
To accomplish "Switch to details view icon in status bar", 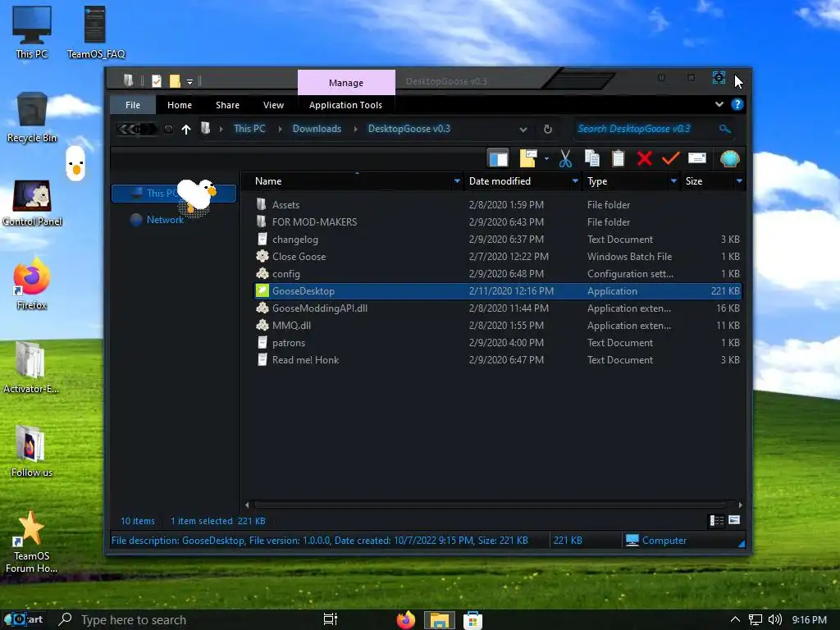I will [x=716, y=520].
